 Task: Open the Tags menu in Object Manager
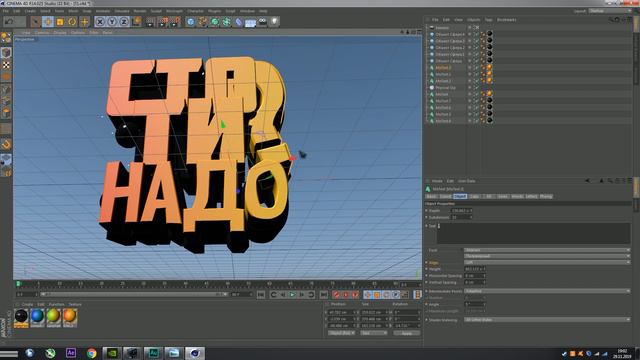488,20
